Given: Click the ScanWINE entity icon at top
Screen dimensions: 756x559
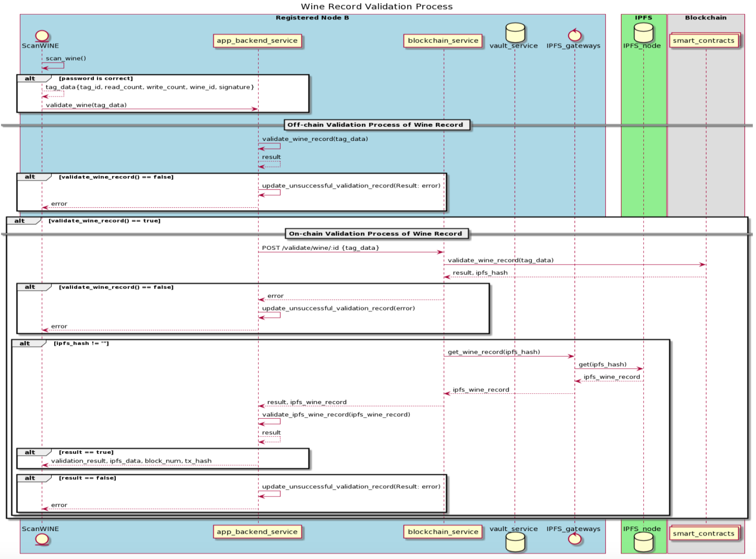Looking at the screenshot, I should click(42, 36).
